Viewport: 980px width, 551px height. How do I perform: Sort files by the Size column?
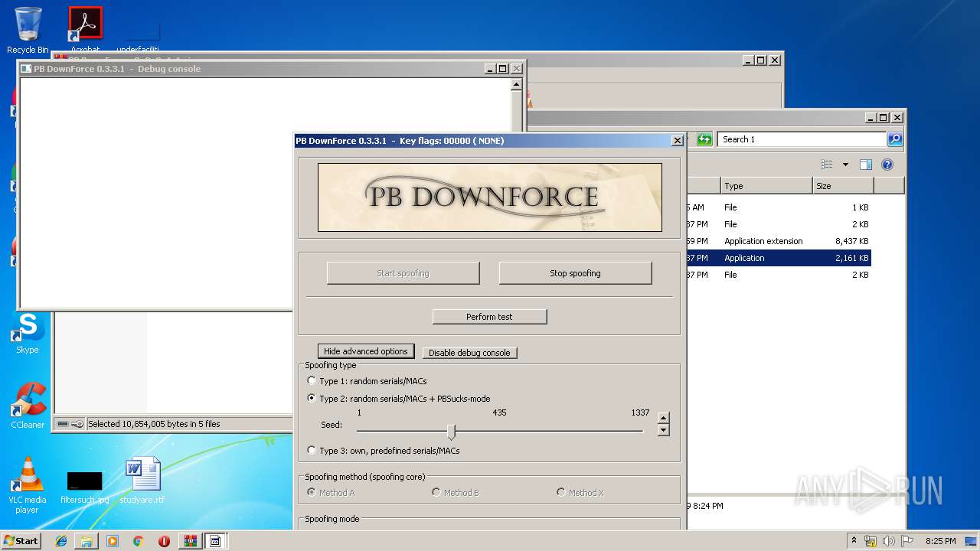pos(843,186)
